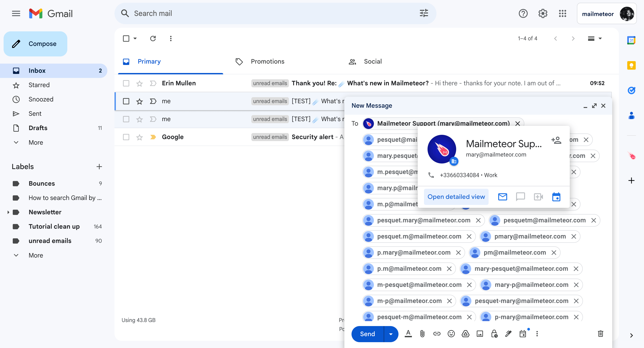644x348 pixels.
Task: Expand Gmail apps grid menu
Action: [563, 13]
